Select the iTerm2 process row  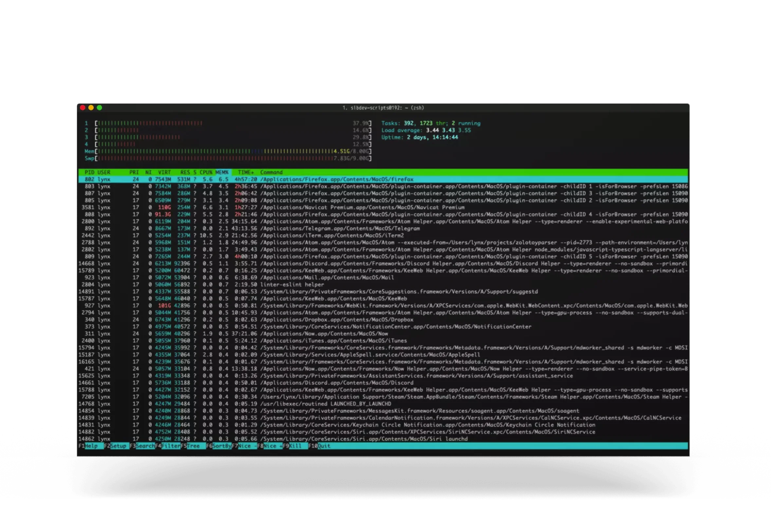(x=383, y=235)
